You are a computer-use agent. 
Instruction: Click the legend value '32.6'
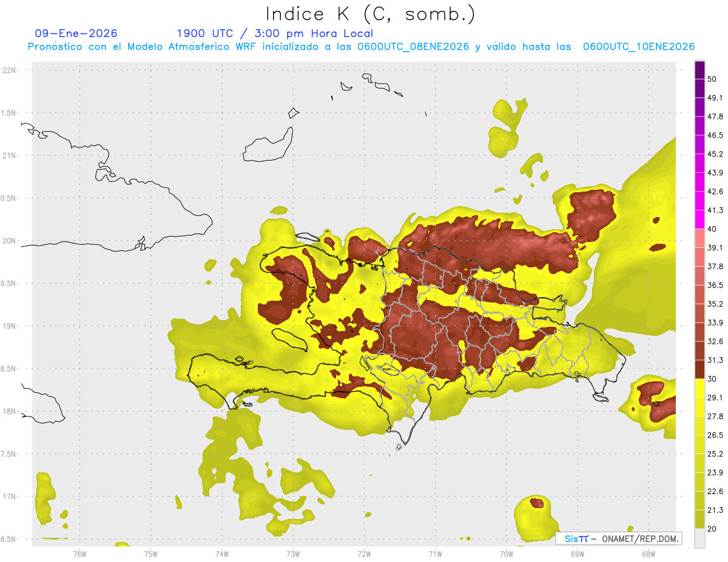(x=715, y=341)
